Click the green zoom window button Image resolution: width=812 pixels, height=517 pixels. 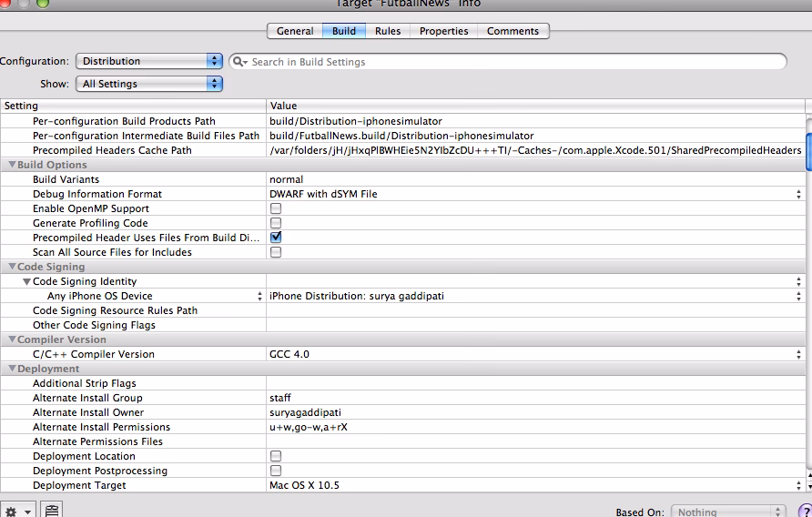pyautogui.click(x=43, y=3)
